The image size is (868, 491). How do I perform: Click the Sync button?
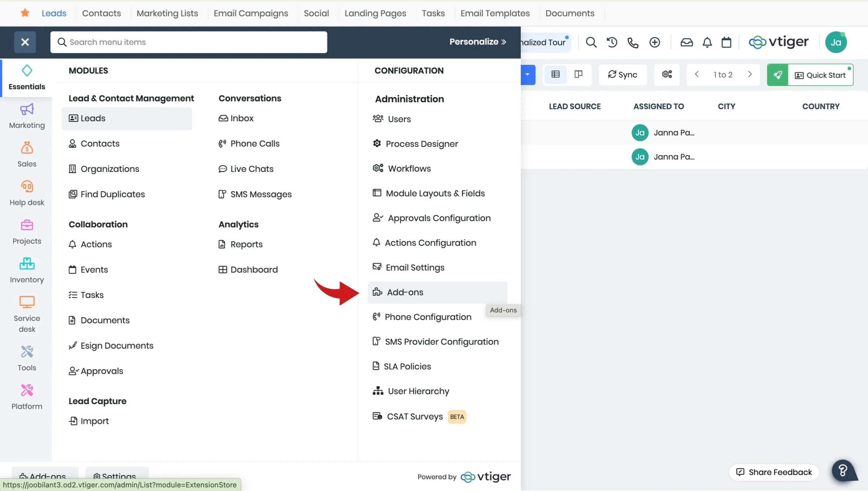(623, 75)
